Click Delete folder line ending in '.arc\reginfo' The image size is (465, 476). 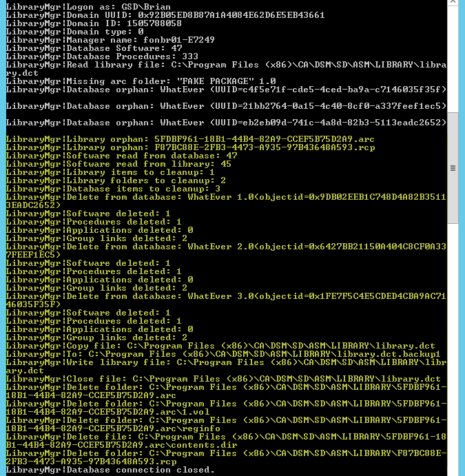226,424
